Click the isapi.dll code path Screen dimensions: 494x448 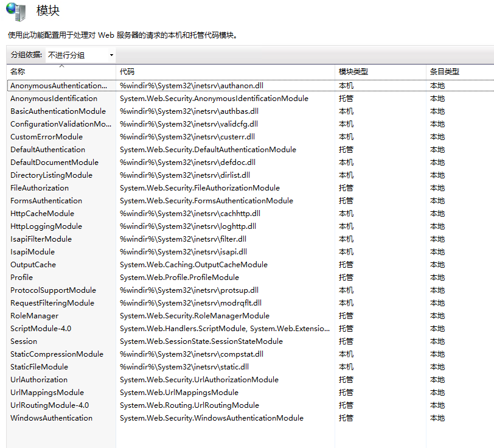click(x=183, y=252)
